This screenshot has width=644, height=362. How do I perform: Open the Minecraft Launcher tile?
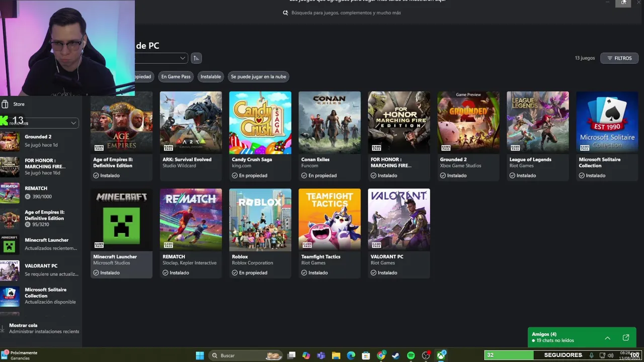[x=121, y=233]
